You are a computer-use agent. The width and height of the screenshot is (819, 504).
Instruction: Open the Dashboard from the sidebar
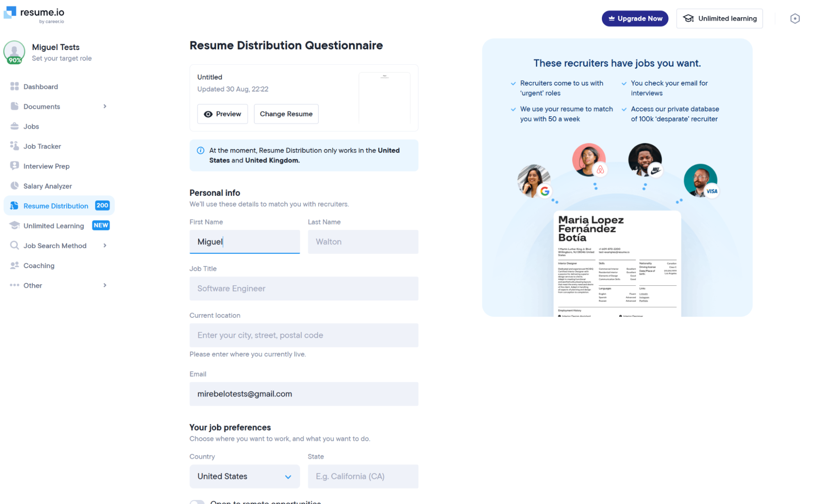[41, 86]
